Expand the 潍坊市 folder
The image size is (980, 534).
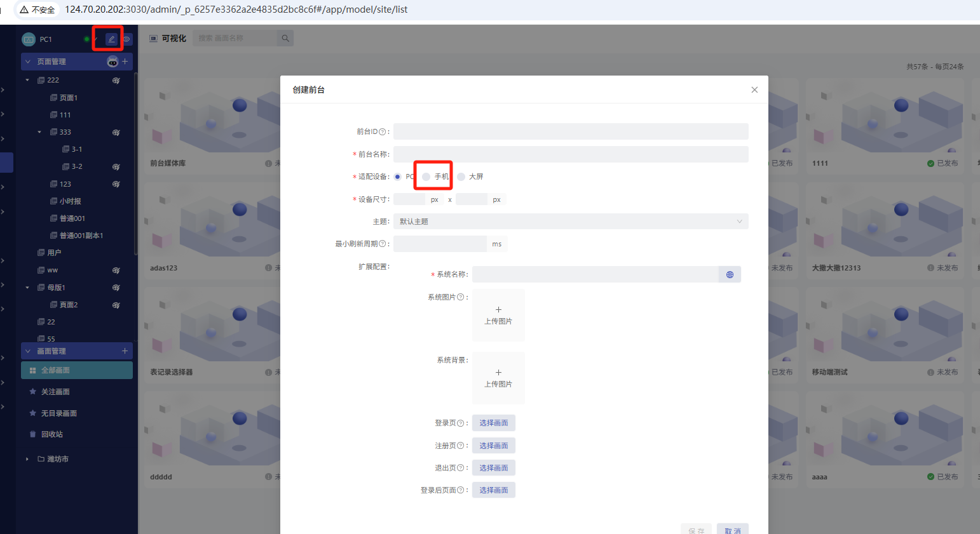pos(27,459)
